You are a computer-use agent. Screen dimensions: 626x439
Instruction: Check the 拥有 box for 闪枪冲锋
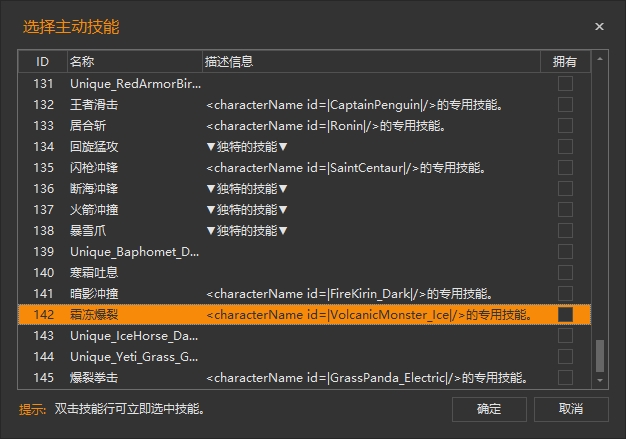[565, 168]
